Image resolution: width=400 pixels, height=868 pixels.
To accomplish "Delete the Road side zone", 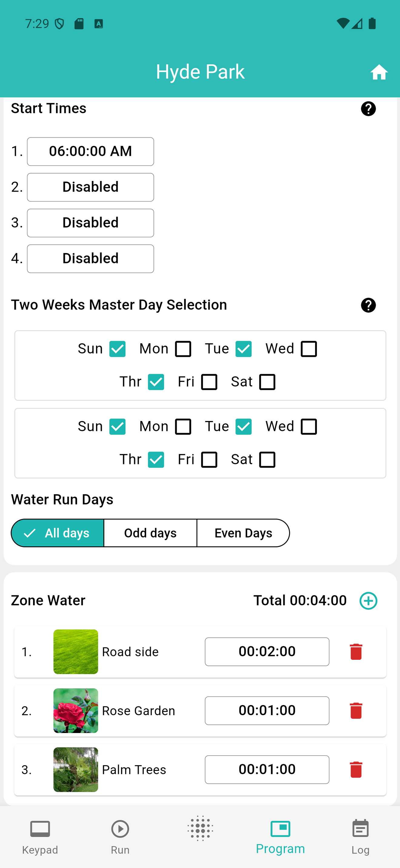I will (356, 652).
